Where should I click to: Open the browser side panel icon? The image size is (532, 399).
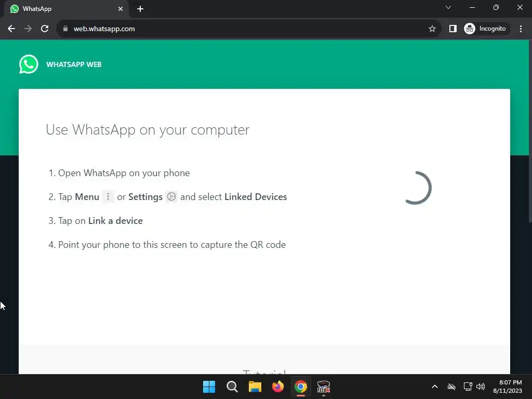point(453,29)
